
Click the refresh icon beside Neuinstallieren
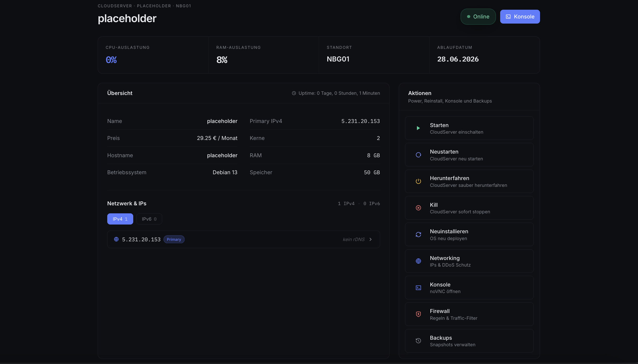pyautogui.click(x=418, y=234)
